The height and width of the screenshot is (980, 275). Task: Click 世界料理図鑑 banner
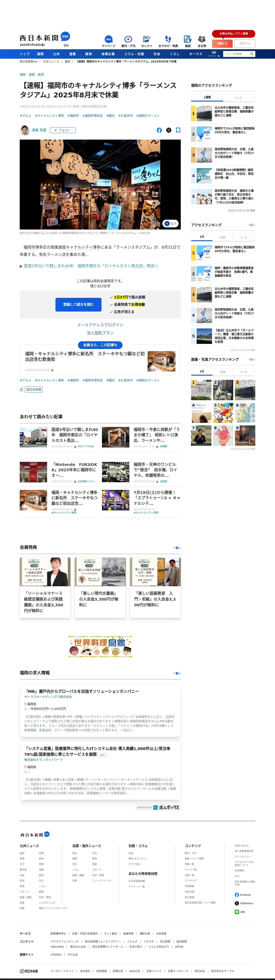click(x=100, y=646)
